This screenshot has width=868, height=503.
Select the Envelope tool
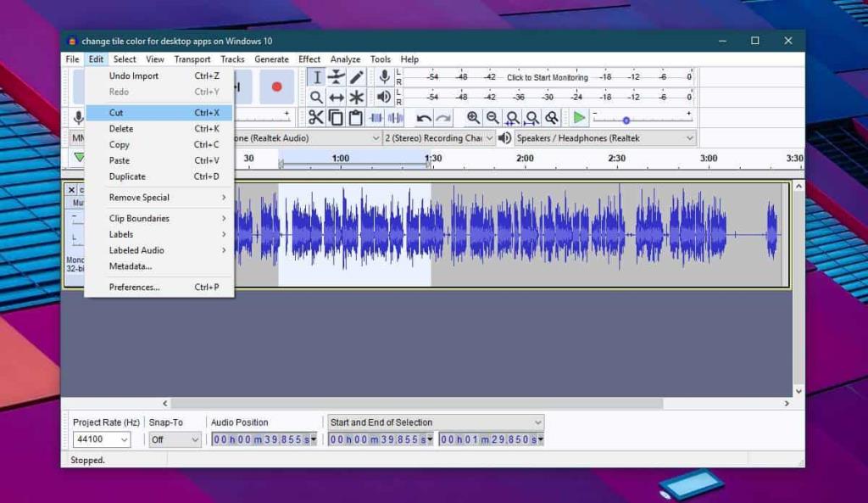coord(337,77)
